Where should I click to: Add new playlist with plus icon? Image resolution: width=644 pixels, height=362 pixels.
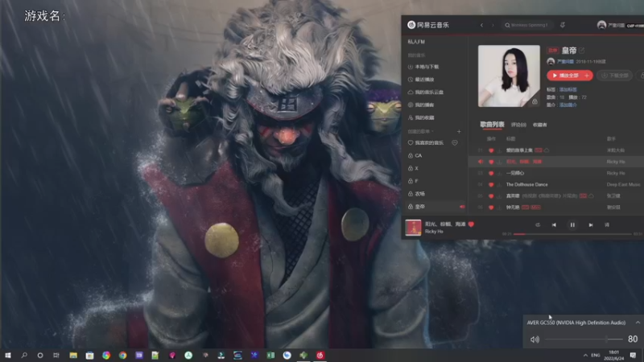pyautogui.click(x=459, y=131)
